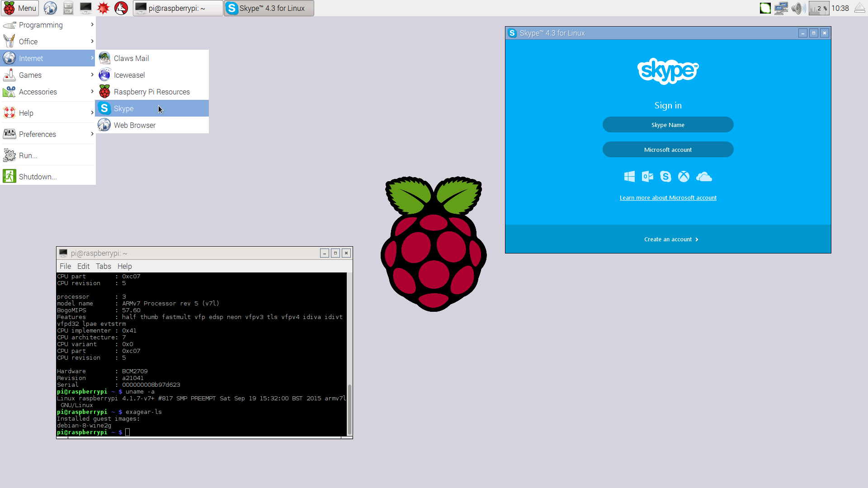Click the Skype logo in sign-in window
This screenshot has width=868, height=488.
tap(668, 71)
